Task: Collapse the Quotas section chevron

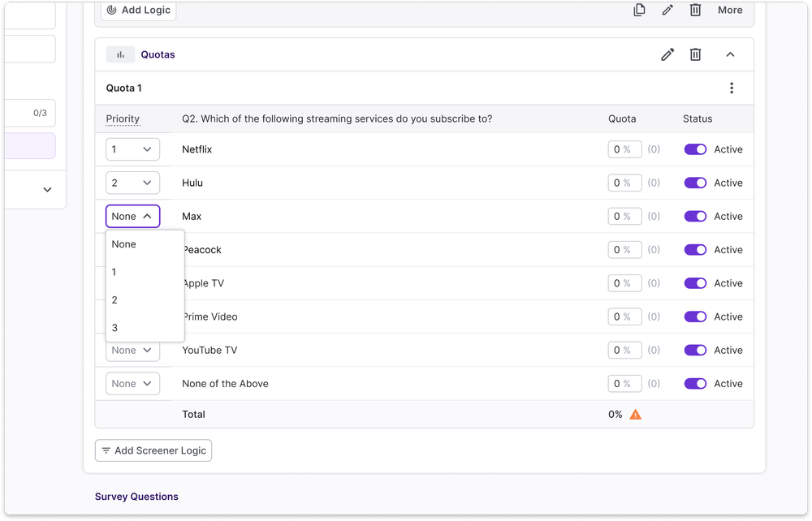Action: (x=730, y=54)
